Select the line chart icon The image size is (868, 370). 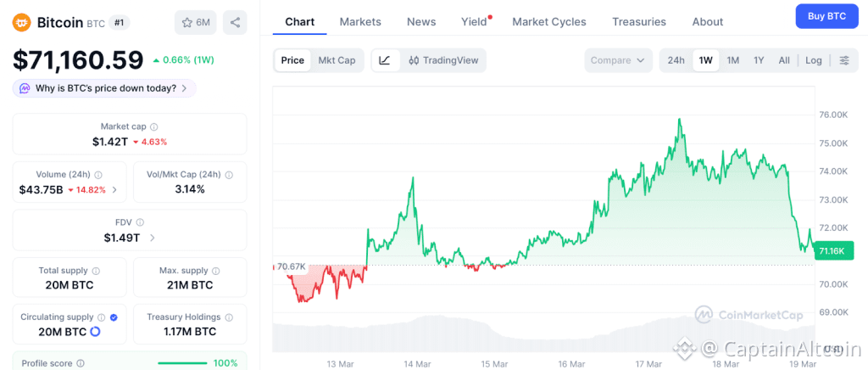385,60
